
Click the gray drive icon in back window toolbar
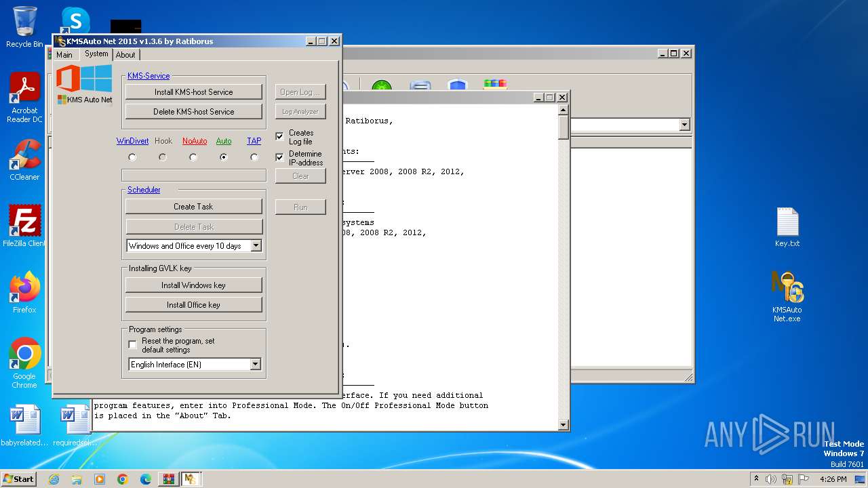pos(420,86)
